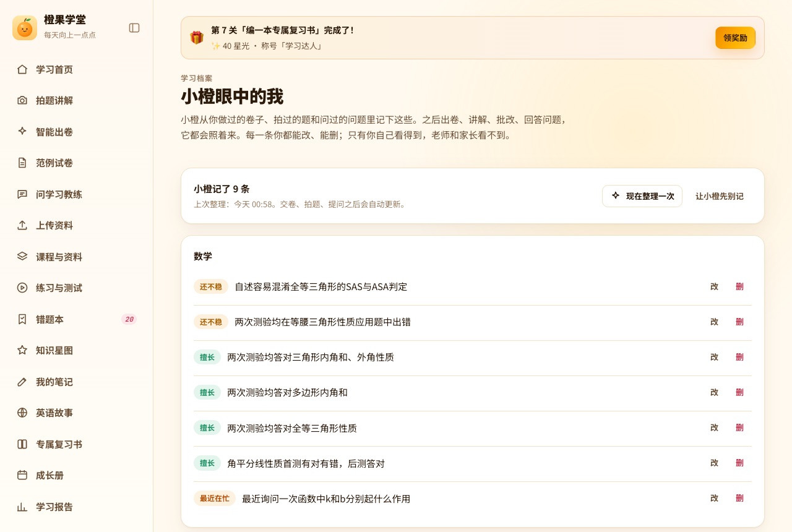This screenshot has height=532, width=792.
Task: Select 问学习教练 in the sidebar
Action: click(77, 194)
